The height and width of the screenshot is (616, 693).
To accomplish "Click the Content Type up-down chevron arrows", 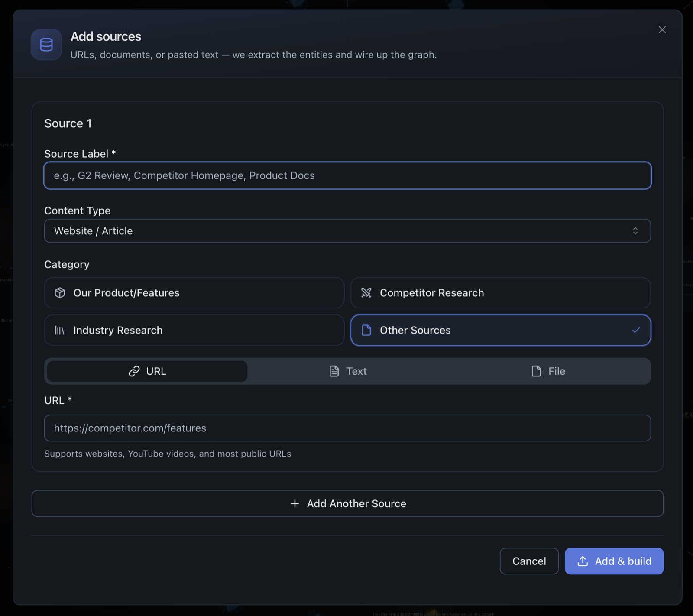I will (x=635, y=231).
